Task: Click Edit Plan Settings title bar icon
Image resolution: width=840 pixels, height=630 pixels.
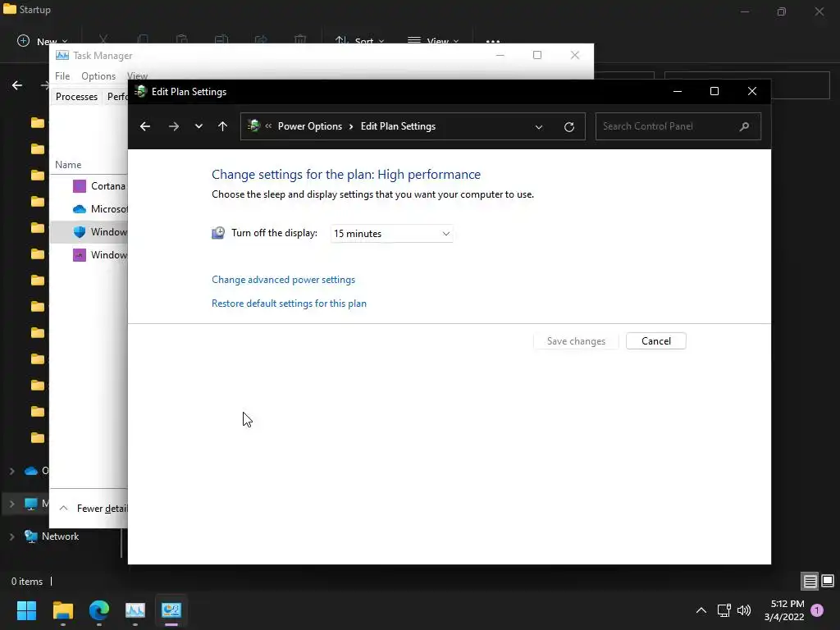Action: 140,92
